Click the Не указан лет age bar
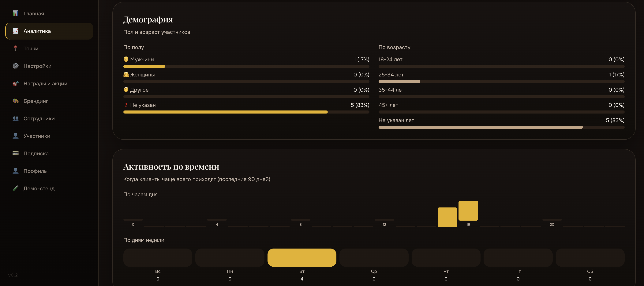The image size is (644, 286). (x=501, y=127)
